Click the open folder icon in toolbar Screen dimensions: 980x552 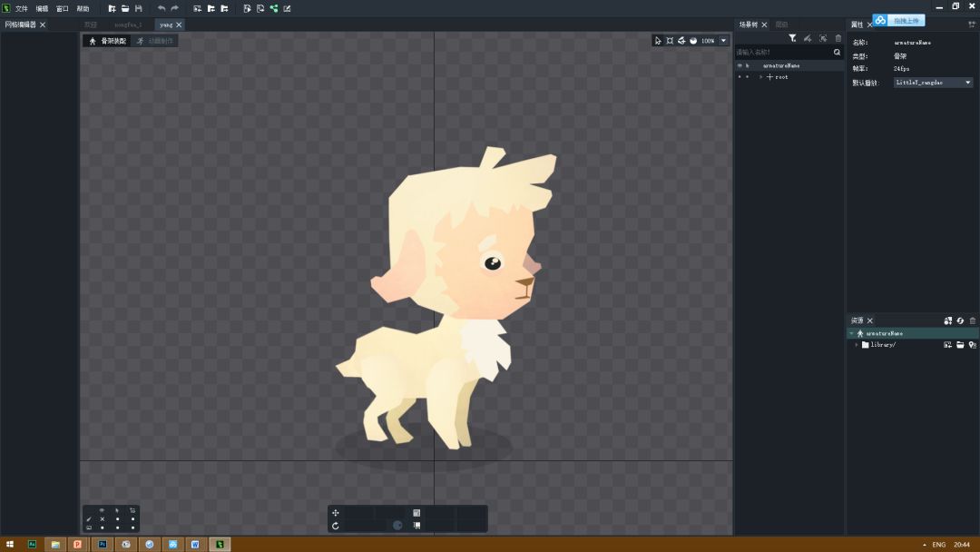click(125, 8)
